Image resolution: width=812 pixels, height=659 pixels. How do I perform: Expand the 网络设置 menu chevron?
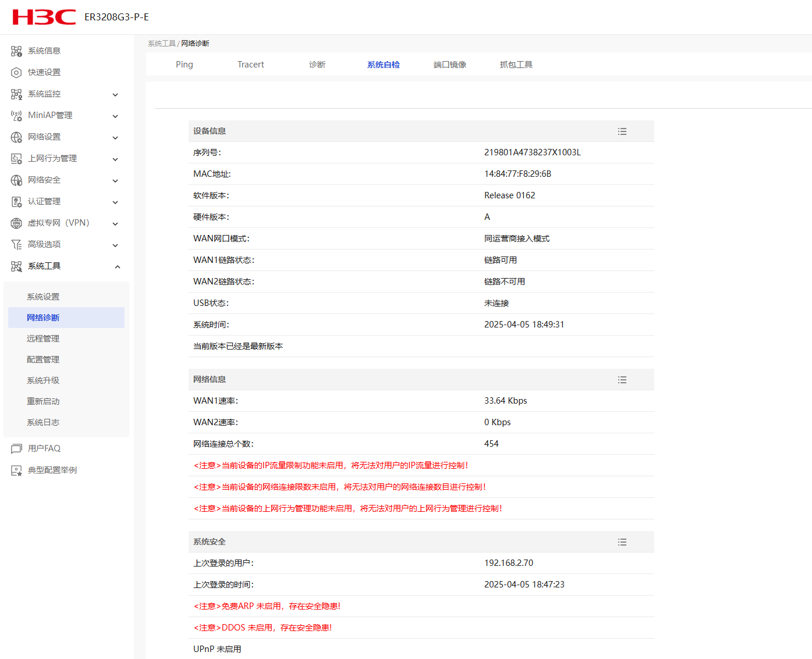click(115, 138)
